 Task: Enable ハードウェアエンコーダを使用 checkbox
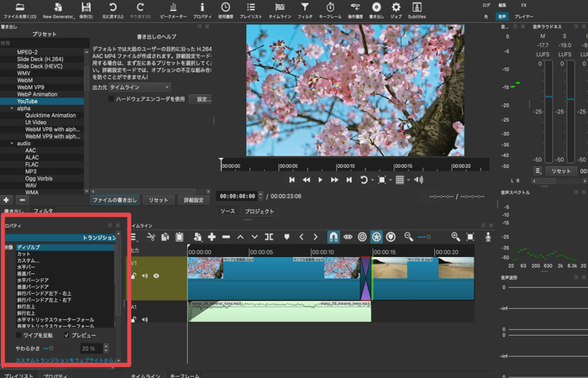coord(113,99)
